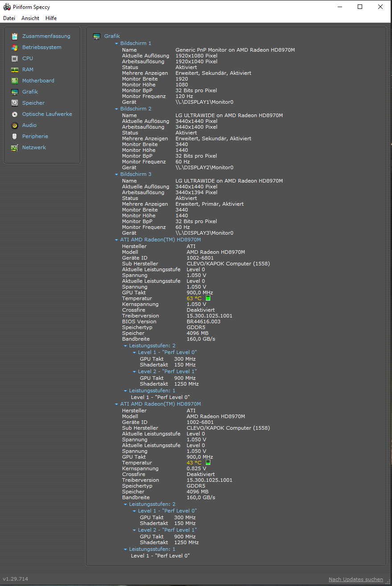Viewport: 392px width, 586px height.
Task: Click the v1.29.714 version label
Action: point(16,579)
